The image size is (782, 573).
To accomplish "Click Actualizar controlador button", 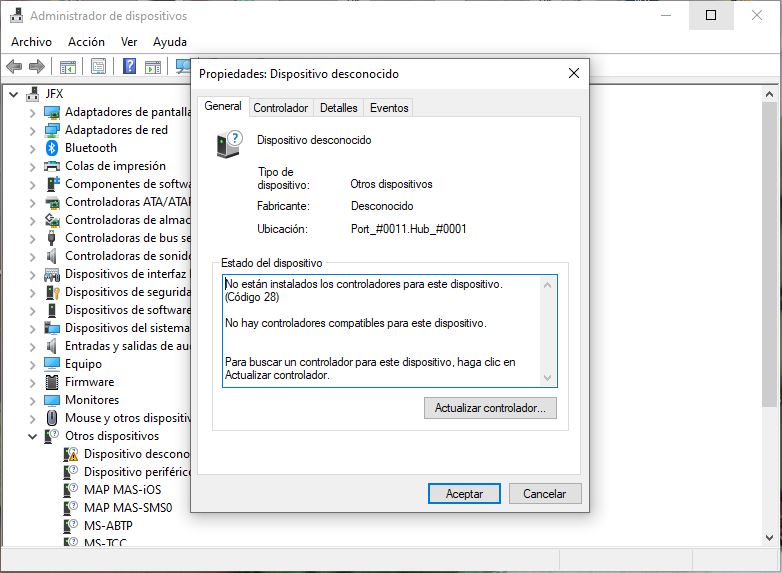I will pos(490,408).
